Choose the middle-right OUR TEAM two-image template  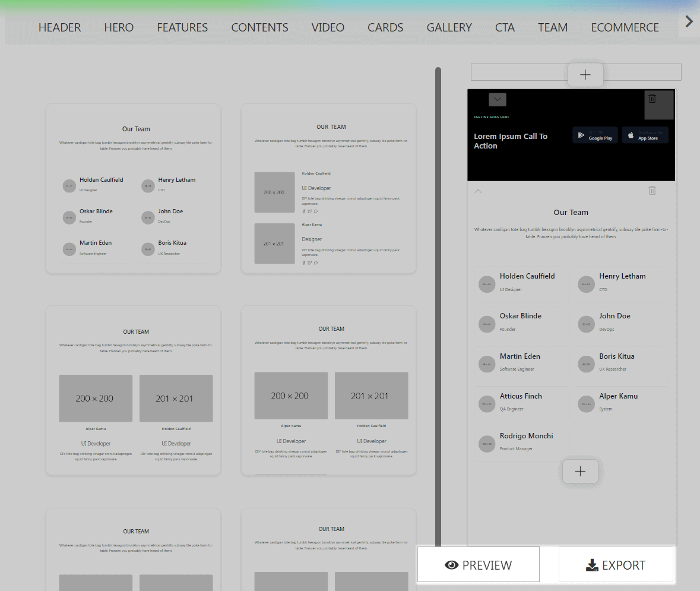point(328,390)
